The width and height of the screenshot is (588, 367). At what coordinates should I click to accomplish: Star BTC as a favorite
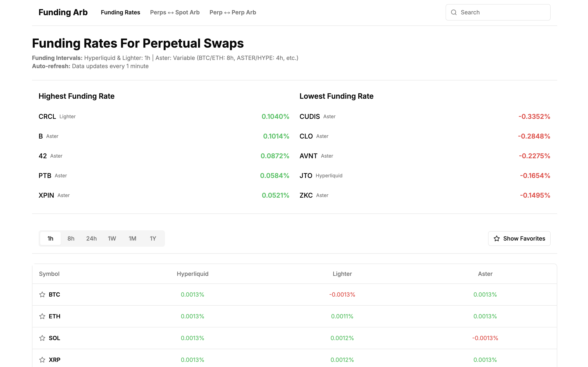42,294
